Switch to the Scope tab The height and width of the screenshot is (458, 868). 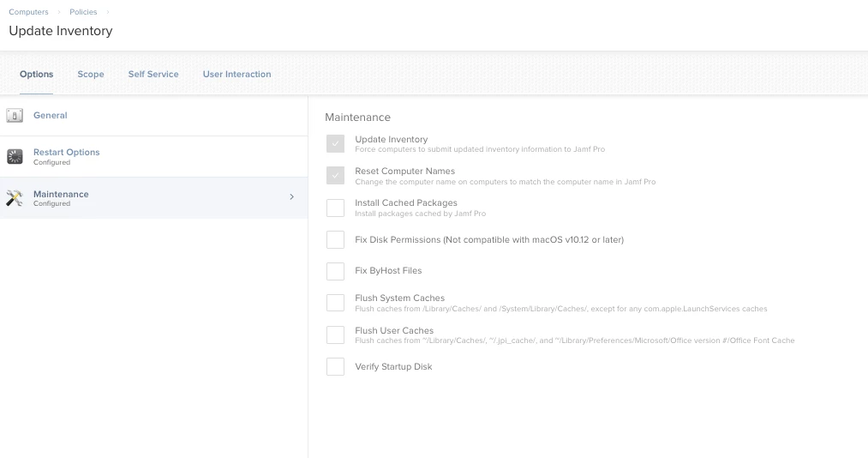point(91,75)
